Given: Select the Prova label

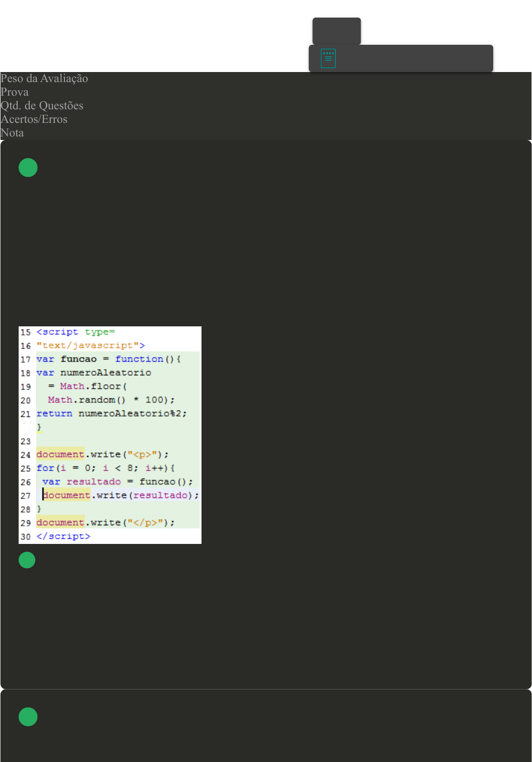Looking at the screenshot, I should [15, 92].
